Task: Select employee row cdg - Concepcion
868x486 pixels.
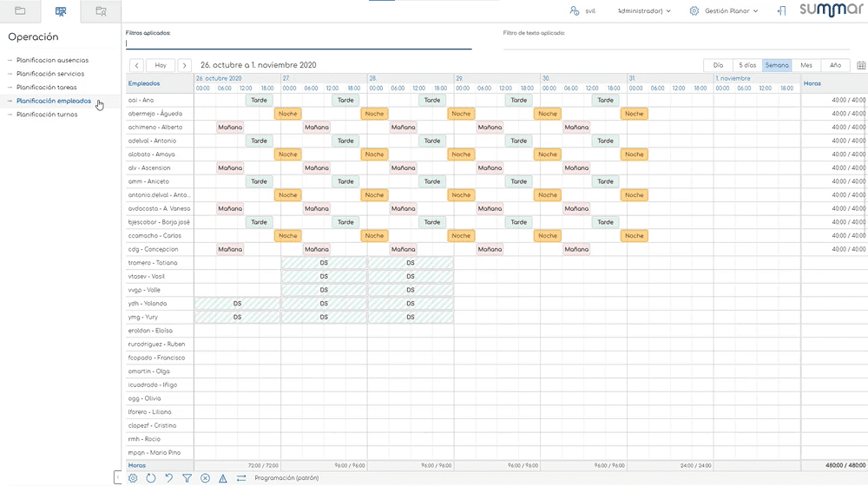Action: point(160,249)
